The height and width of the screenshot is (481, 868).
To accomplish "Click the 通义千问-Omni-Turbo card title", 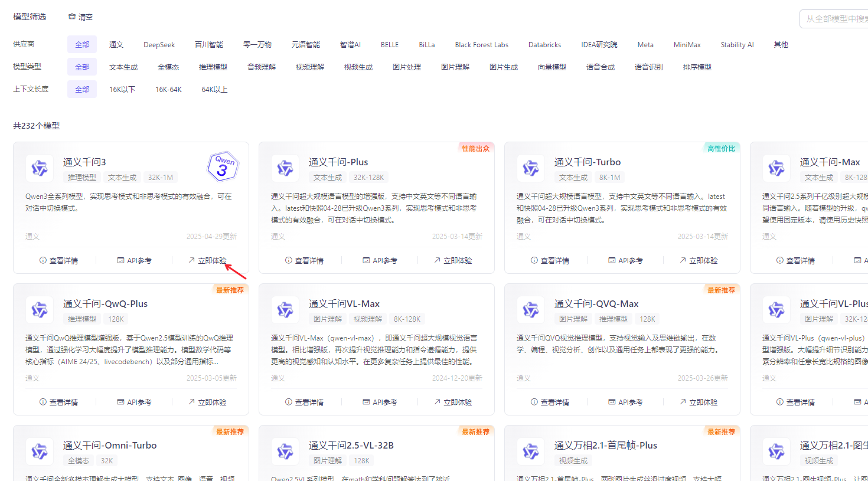I will click(110, 445).
